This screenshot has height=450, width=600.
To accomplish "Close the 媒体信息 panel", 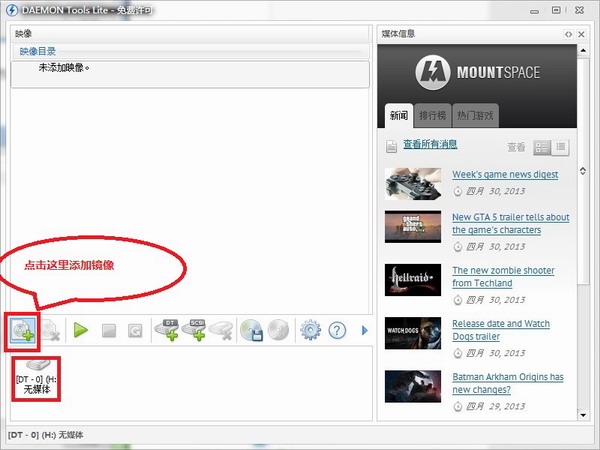I will [x=581, y=34].
